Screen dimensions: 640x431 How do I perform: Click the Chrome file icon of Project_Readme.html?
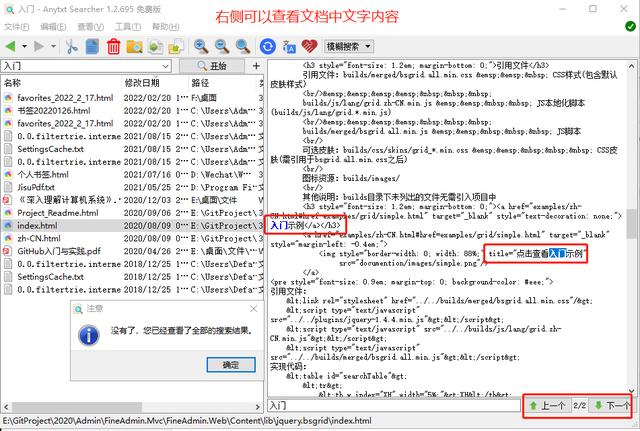8,213
